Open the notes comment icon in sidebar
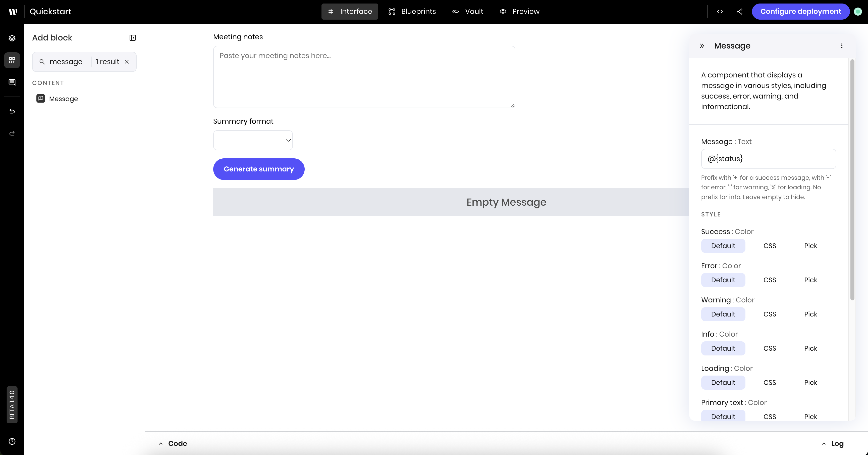 pos(12,82)
